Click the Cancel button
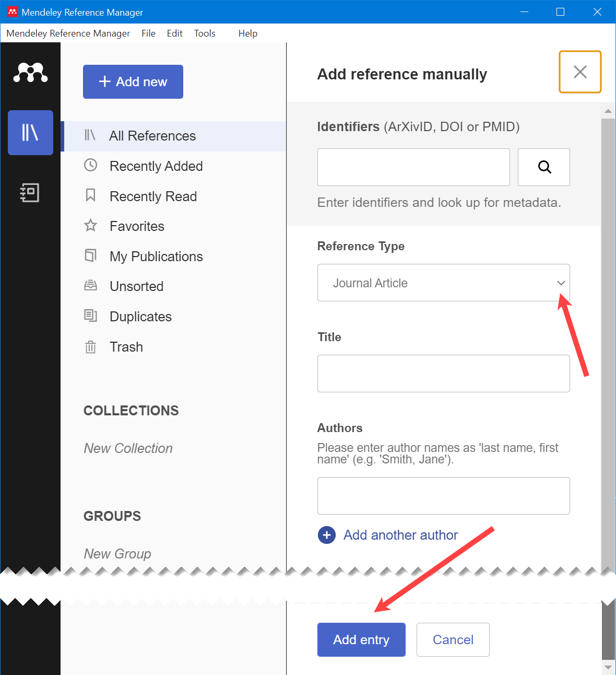The width and height of the screenshot is (616, 675). [453, 639]
